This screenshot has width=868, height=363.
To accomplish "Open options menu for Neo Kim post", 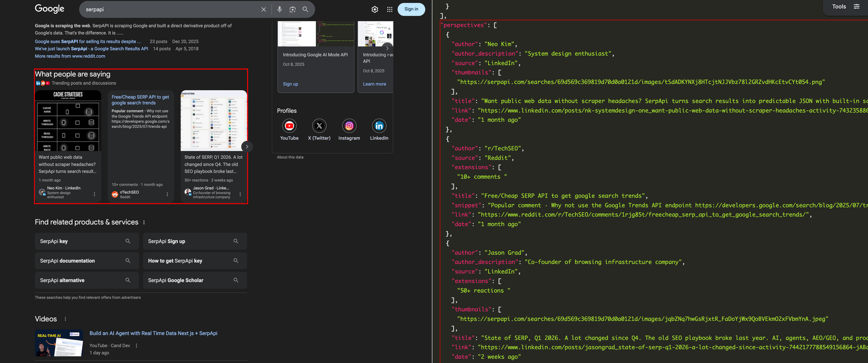I will pos(94,194).
